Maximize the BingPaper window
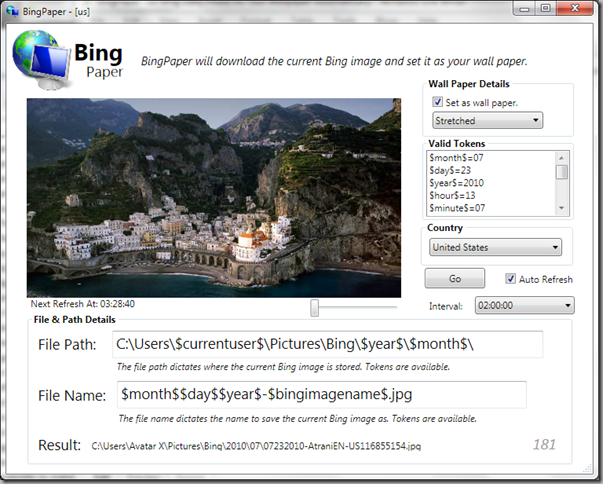Screen dimensions: 603x484 [546, 8]
